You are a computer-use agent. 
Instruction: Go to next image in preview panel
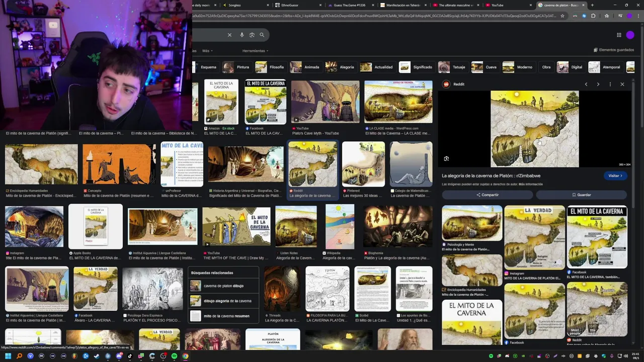point(598,84)
